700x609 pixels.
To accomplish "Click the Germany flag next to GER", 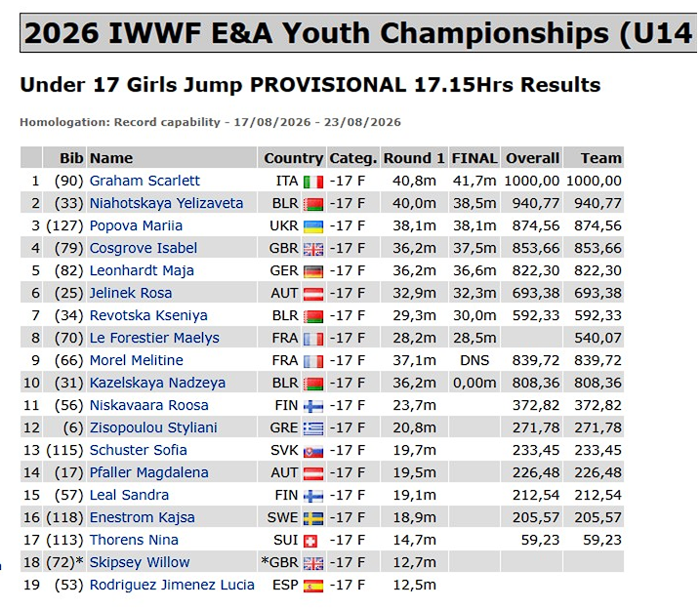I will pyautogui.click(x=313, y=271).
